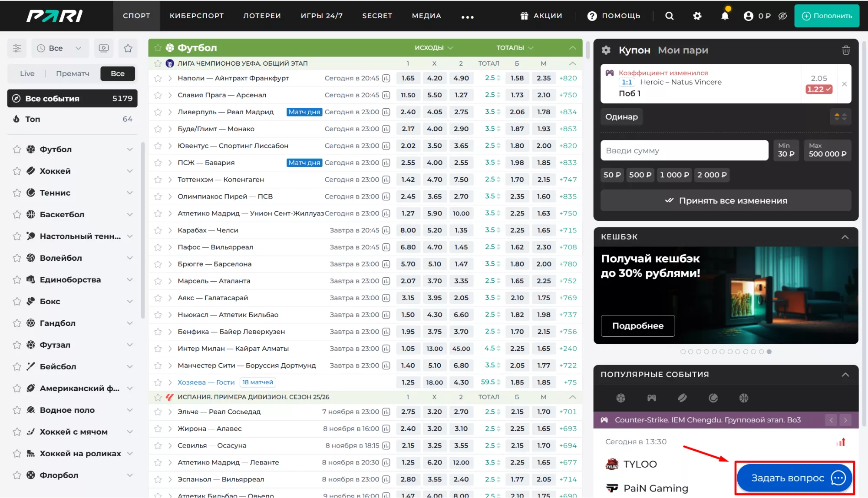Open the notifications bell
The image size is (868, 498).
[725, 16]
